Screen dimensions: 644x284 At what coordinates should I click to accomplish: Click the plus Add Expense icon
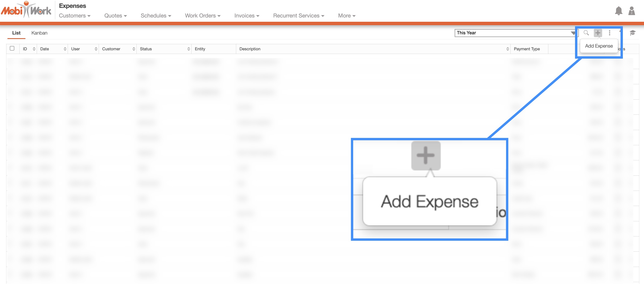(x=598, y=33)
